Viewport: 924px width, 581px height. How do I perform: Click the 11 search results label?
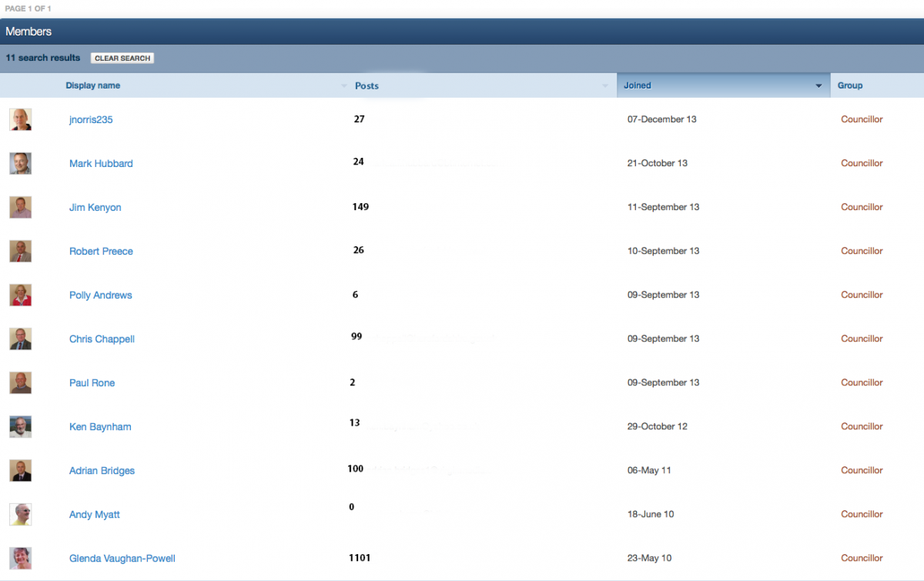43,58
